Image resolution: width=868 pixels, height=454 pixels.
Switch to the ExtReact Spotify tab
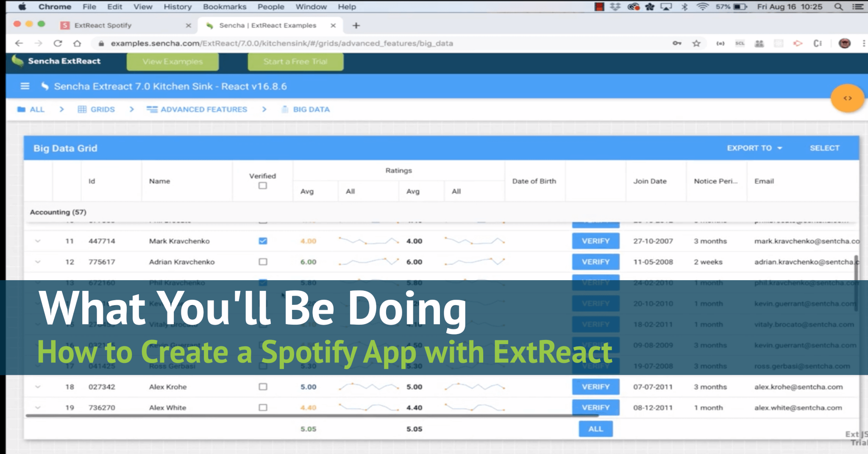pyautogui.click(x=125, y=25)
